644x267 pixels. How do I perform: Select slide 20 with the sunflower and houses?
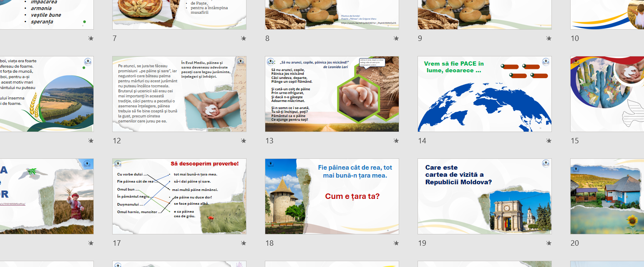click(607, 196)
